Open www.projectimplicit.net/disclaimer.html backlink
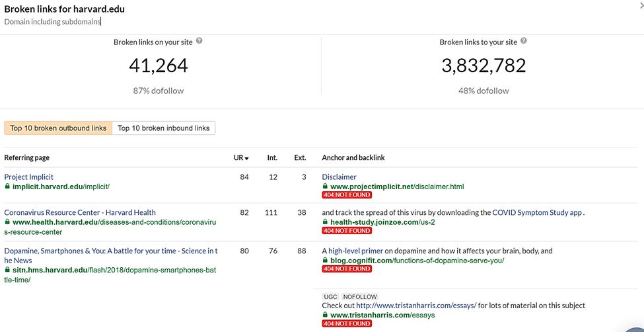 (x=397, y=187)
